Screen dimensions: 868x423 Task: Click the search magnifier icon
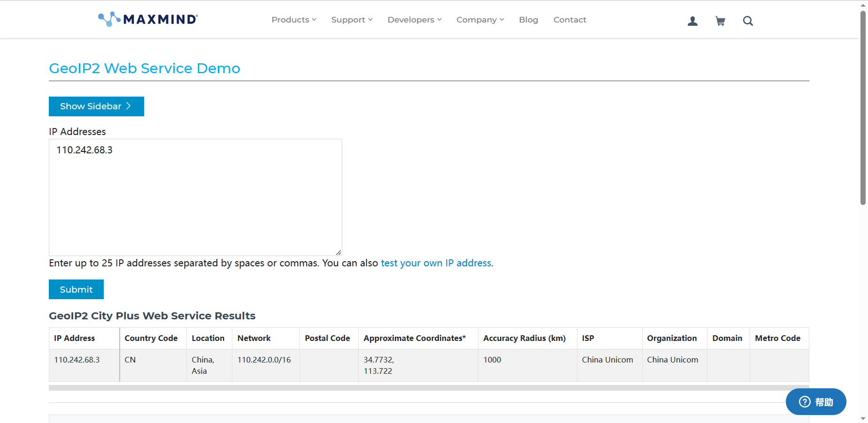coord(748,21)
